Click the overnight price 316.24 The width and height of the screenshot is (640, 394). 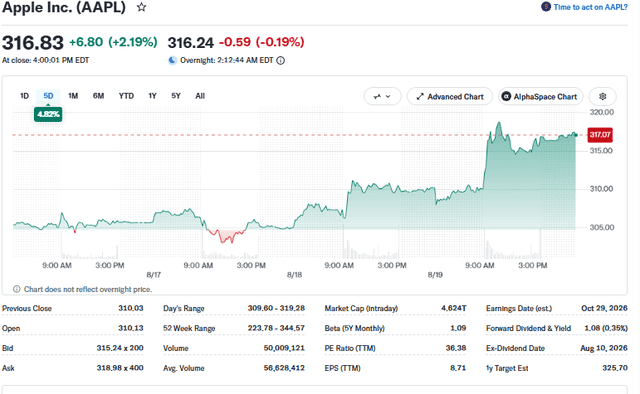[191, 43]
